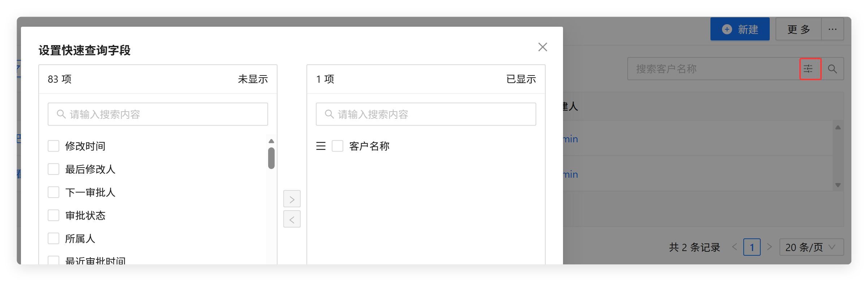Select page 1 in pagination
This screenshot has width=868, height=281.
click(752, 247)
